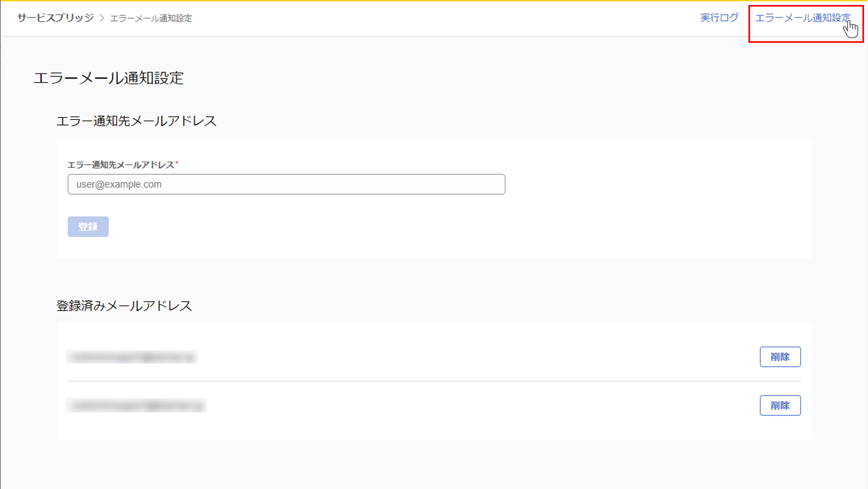Focus the user@example.com email input field
This screenshot has height=489, width=868.
point(286,184)
